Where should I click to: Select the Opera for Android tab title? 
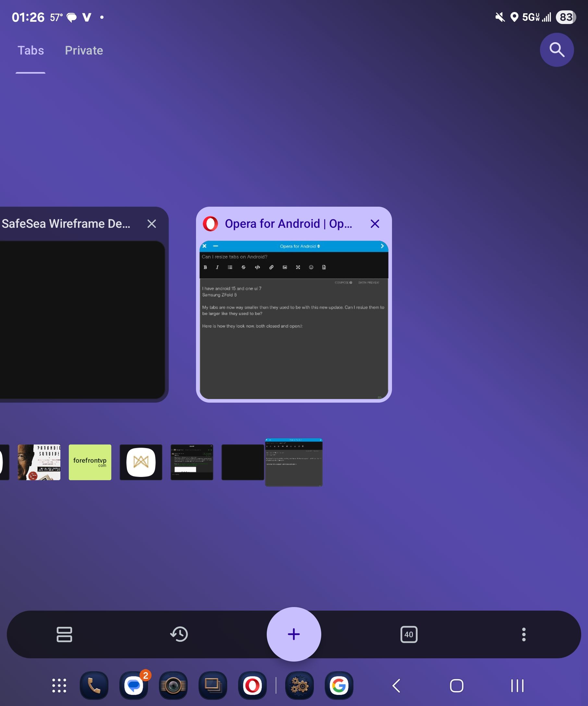(288, 224)
